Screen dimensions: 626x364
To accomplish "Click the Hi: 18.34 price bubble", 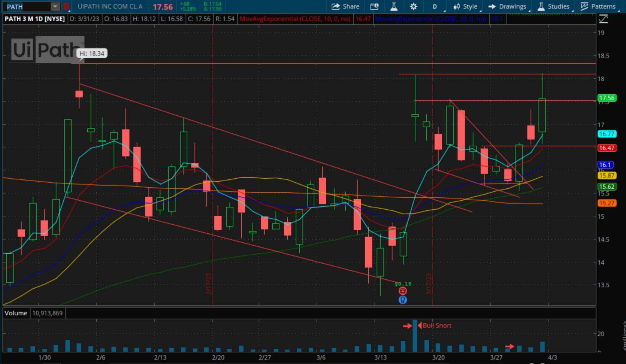I will 92,54.
